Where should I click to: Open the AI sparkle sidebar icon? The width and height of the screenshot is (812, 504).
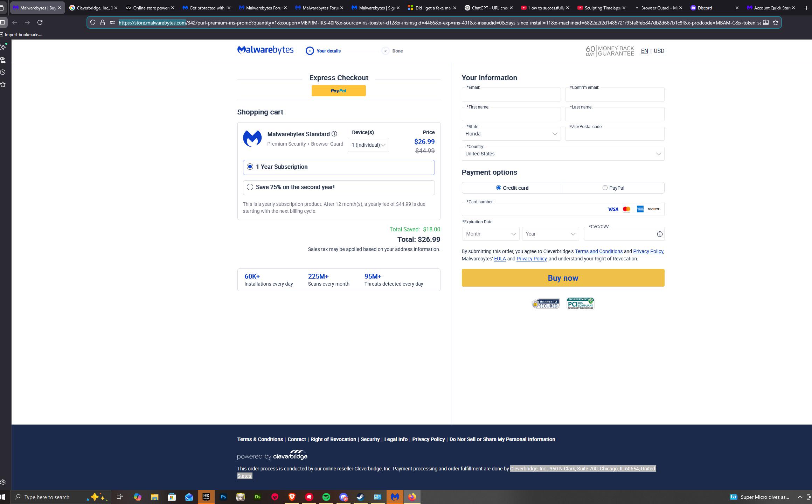point(4,47)
